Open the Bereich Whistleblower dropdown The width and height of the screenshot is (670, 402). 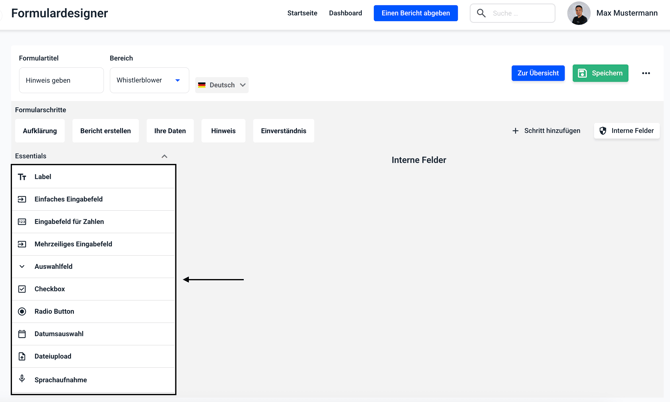[x=149, y=81]
